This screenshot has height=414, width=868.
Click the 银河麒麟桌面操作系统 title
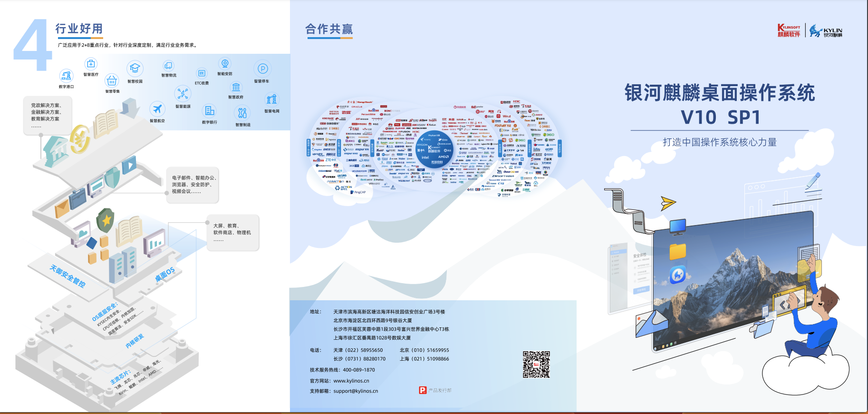[720, 93]
